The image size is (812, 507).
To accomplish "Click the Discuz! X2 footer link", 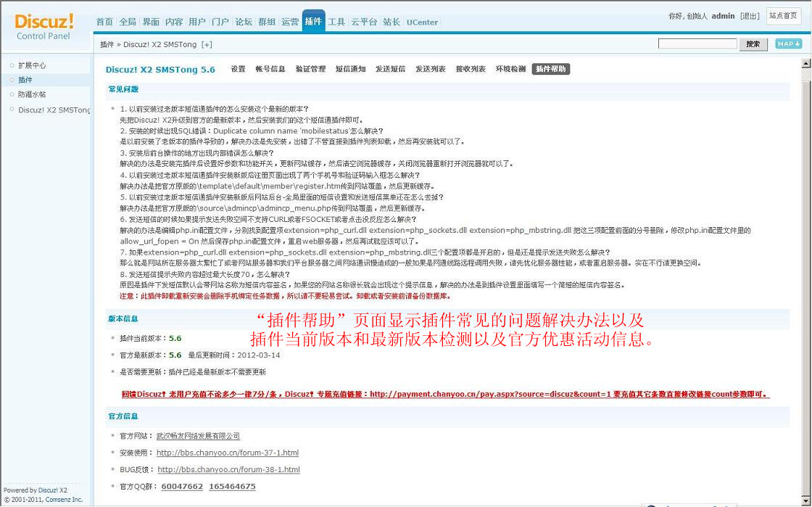I will (x=52, y=490).
